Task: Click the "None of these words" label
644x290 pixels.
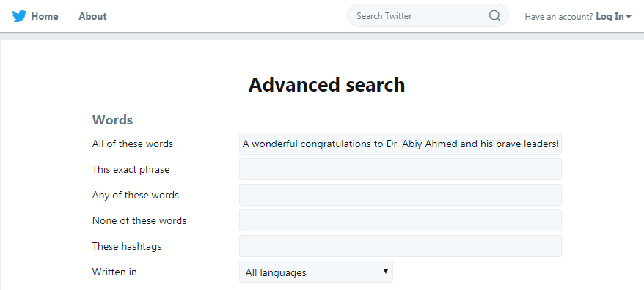Action: click(x=139, y=220)
